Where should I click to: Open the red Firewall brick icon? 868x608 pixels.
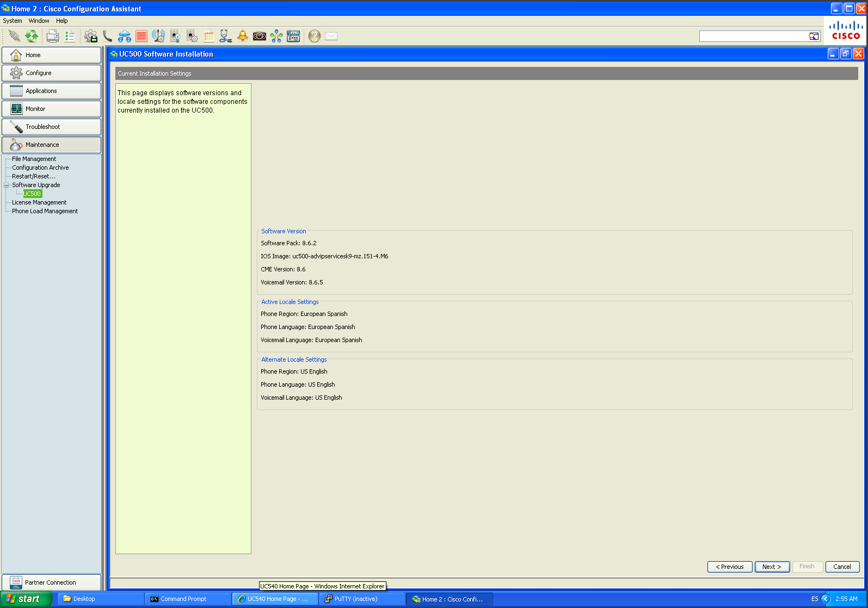(141, 36)
